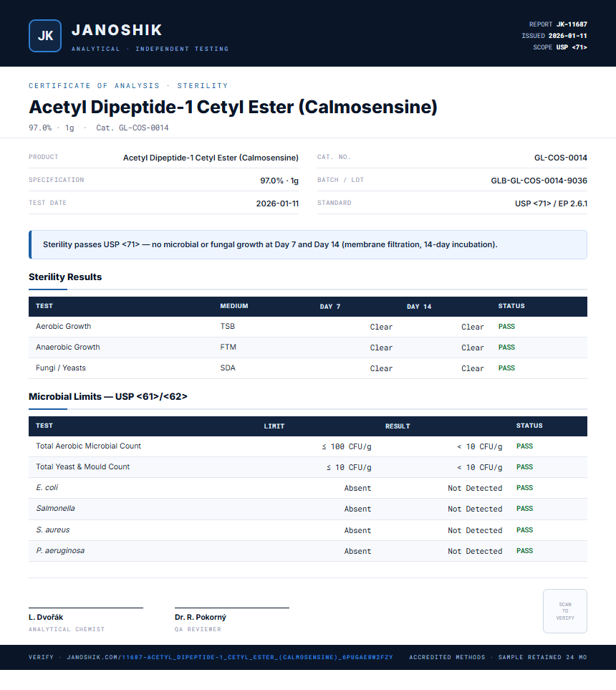Click PASS status for Aerobic Growth
The height and width of the screenshot is (690, 616).
click(506, 327)
